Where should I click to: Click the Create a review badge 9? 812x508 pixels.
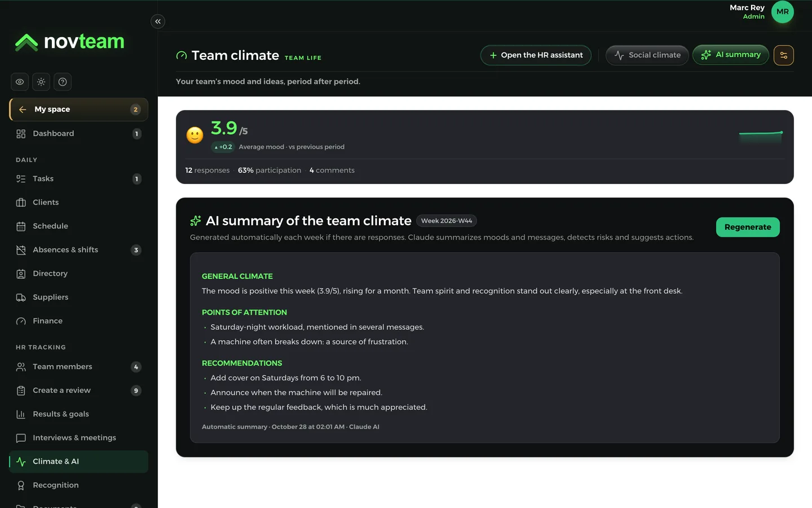136,391
